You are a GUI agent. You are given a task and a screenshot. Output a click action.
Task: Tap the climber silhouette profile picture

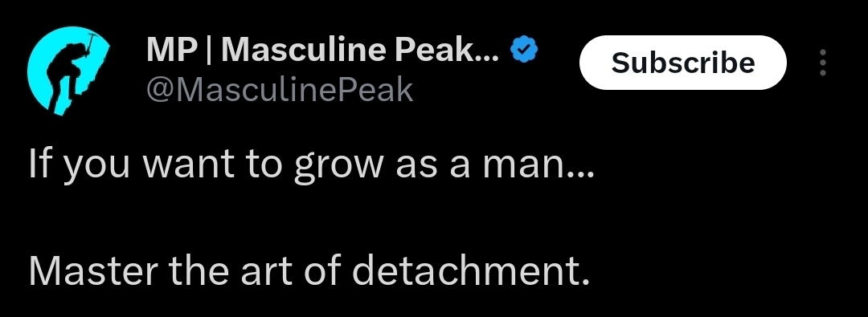click(68, 71)
